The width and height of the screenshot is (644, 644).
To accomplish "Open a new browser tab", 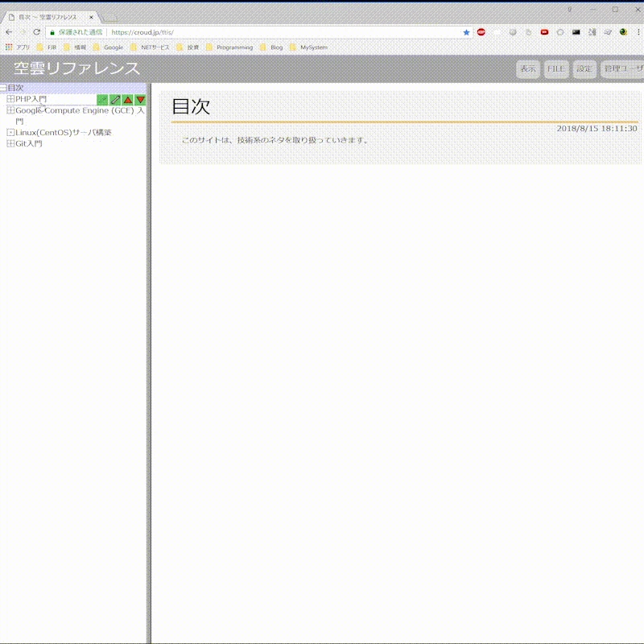I will click(109, 18).
